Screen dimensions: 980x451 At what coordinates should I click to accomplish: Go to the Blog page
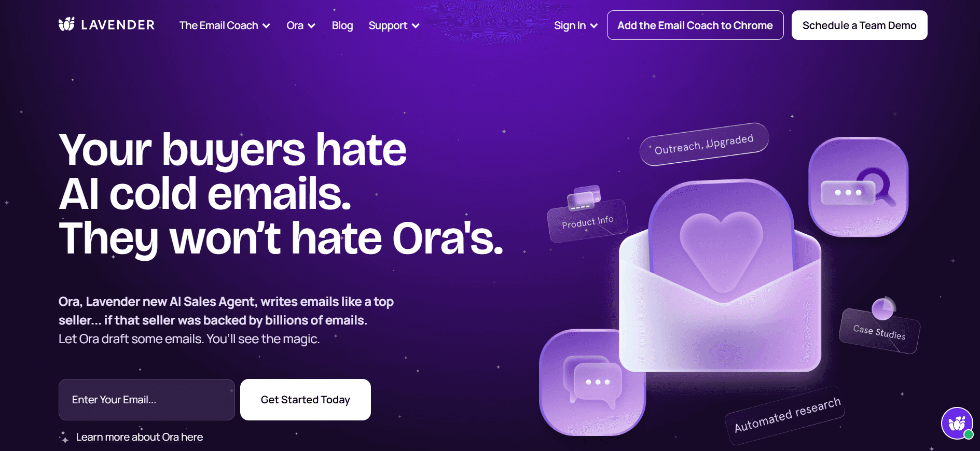point(342,25)
